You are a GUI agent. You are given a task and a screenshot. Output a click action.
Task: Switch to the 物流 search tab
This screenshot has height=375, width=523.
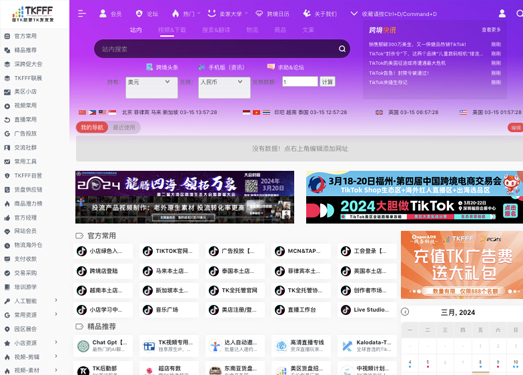252,30
